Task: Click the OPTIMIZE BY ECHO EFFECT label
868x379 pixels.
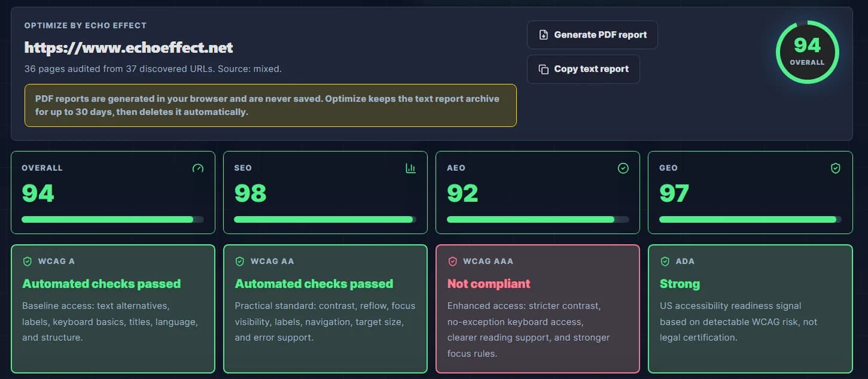Action: (86, 26)
